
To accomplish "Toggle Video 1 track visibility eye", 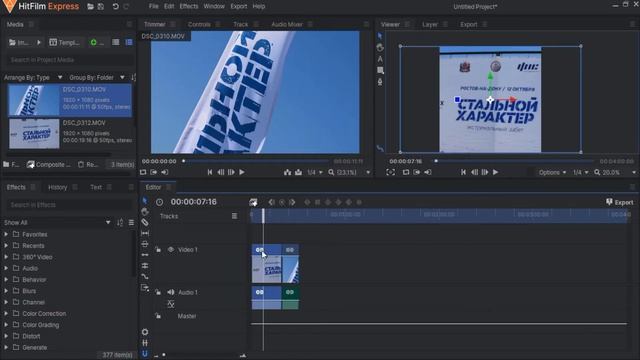I will 171,249.
